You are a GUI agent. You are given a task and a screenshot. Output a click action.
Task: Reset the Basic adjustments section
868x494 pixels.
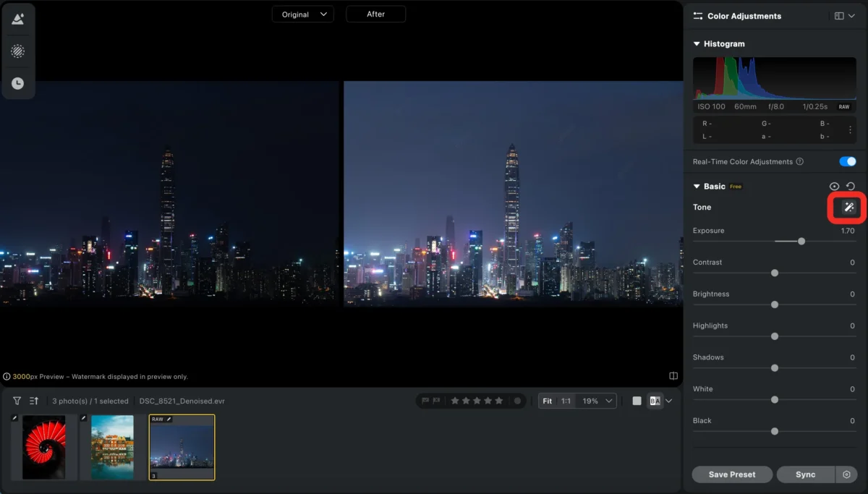coord(850,186)
